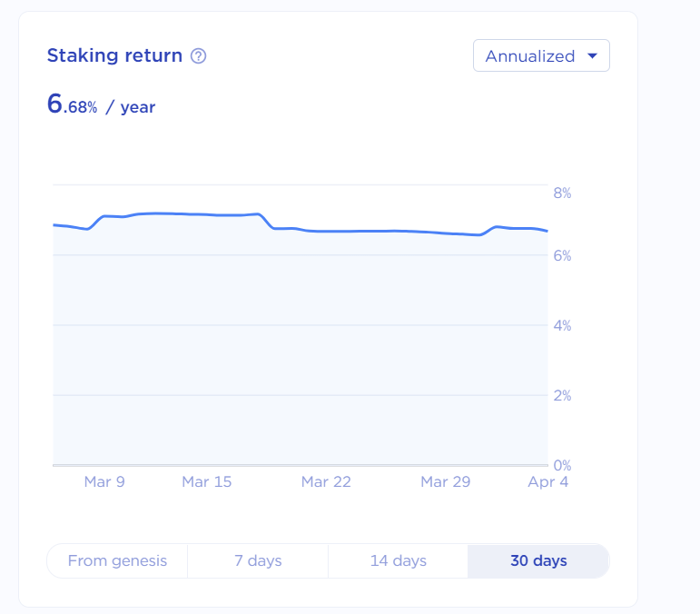Click the Mar 29 date label
Image resolution: width=700 pixels, height=614 pixels.
pyautogui.click(x=446, y=482)
